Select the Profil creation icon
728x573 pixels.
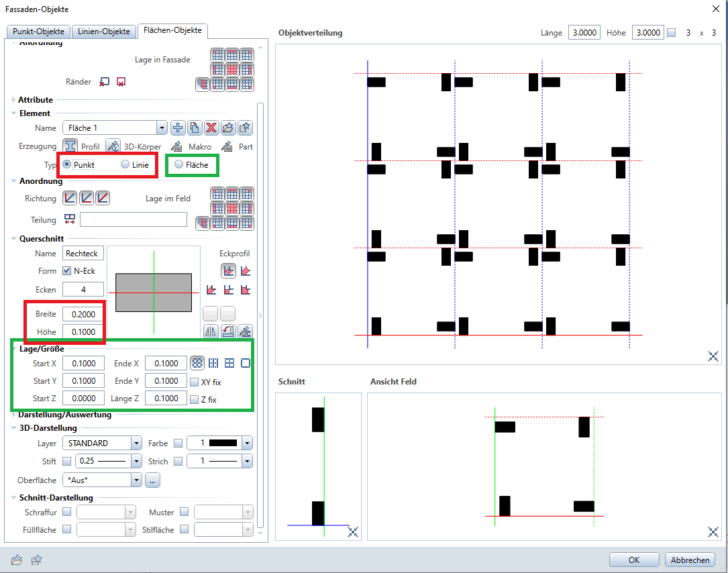tap(70, 146)
